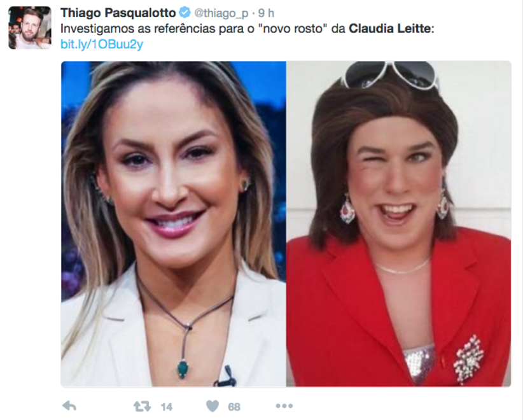Open the right photo with red blazer
Screen dimensions: 523x420
point(398,224)
